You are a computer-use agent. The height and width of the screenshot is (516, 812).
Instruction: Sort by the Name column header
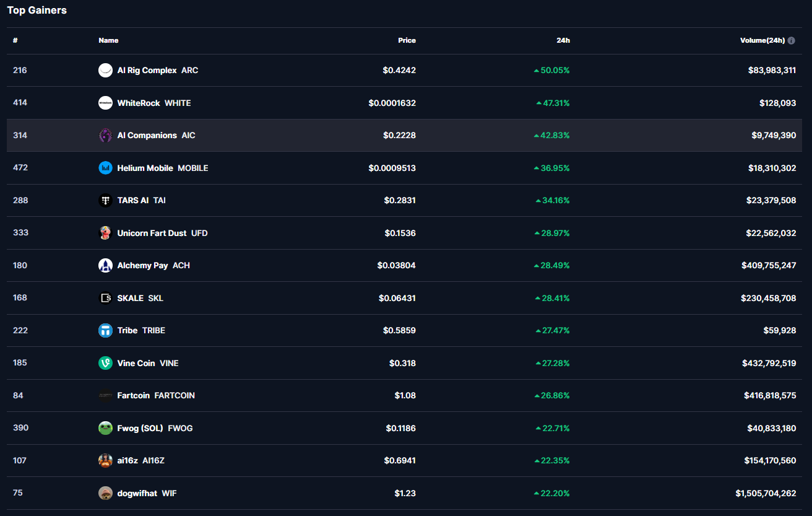pyautogui.click(x=108, y=40)
